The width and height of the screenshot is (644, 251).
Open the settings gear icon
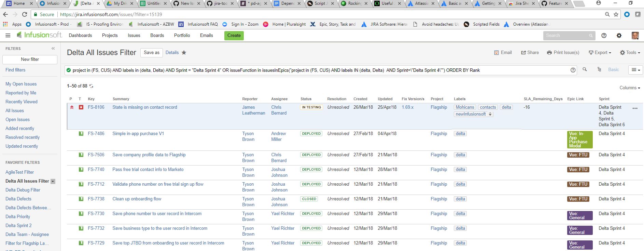click(619, 36)
